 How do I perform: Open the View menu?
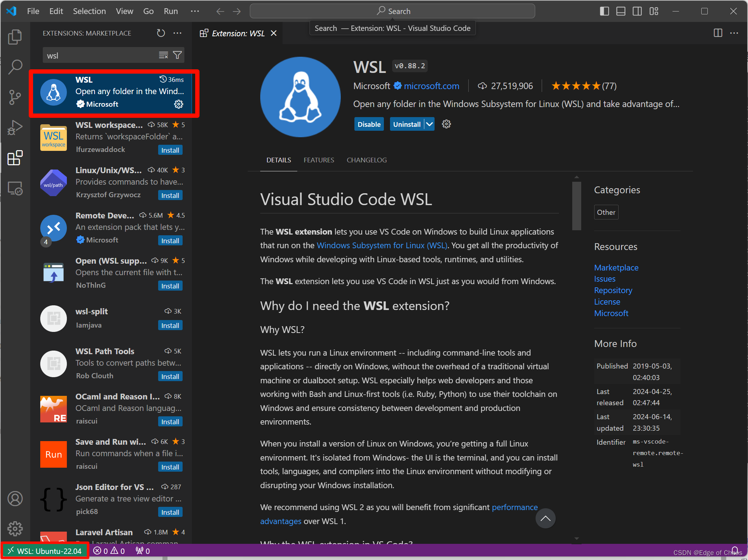pos(124,11)
